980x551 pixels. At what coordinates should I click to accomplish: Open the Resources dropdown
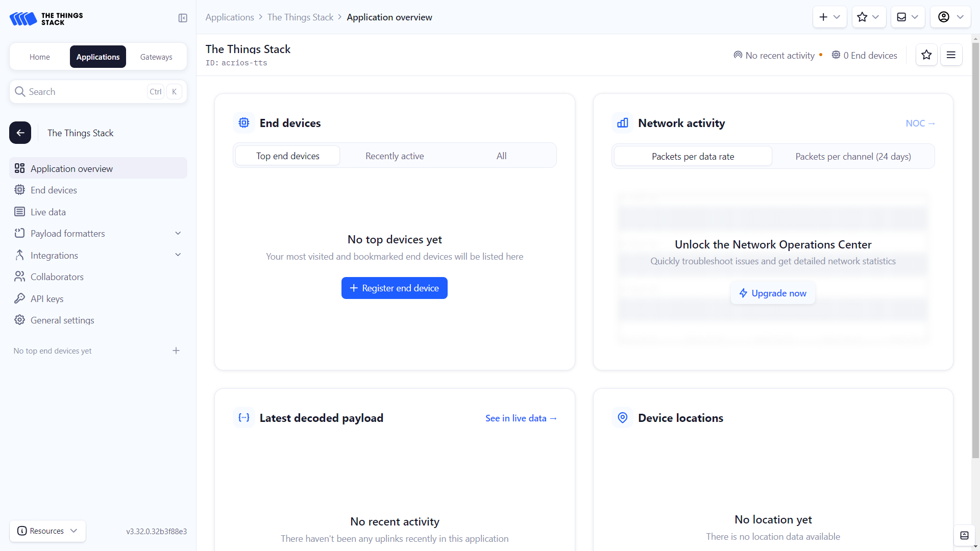coord(47,531)
